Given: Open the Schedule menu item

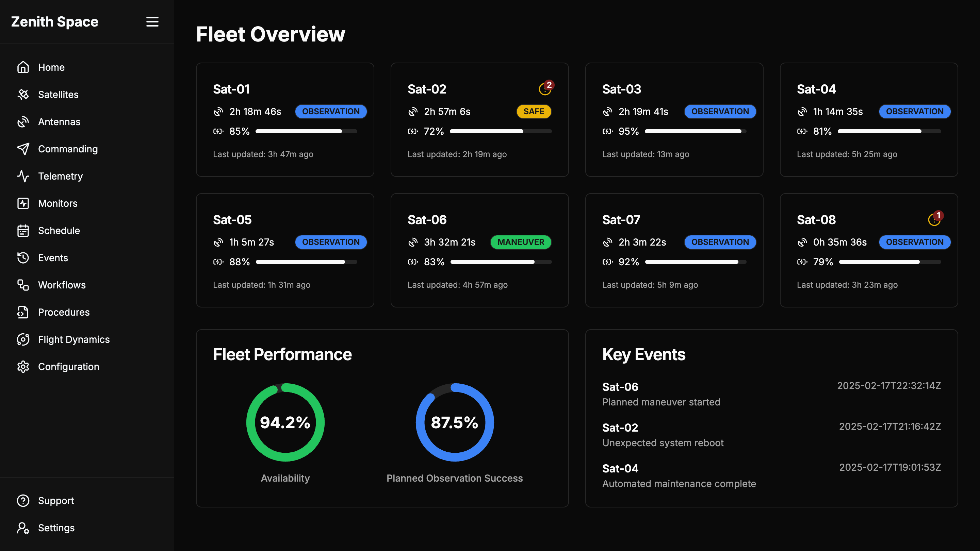Looking at the screenshot, I should coord(59,231).
